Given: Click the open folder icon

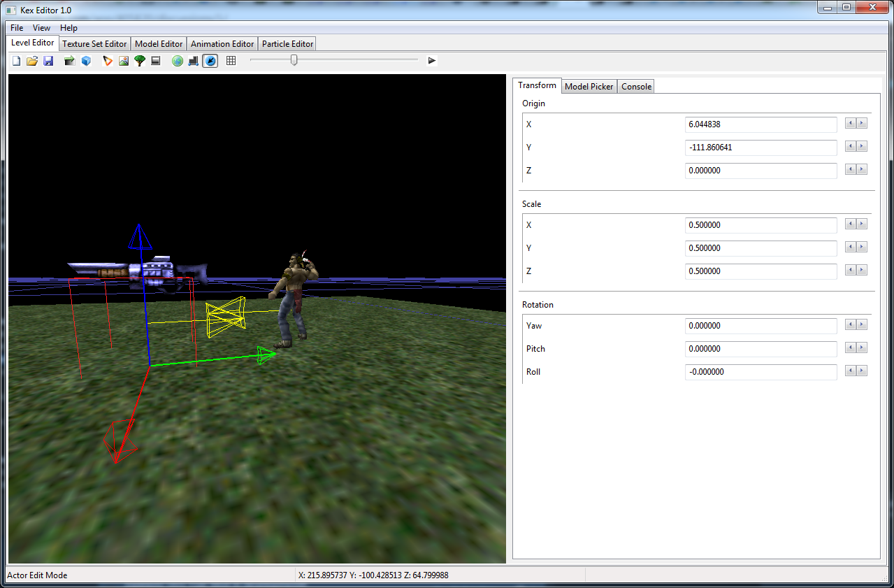Looking at the screenshot, I should pos(32,61).
